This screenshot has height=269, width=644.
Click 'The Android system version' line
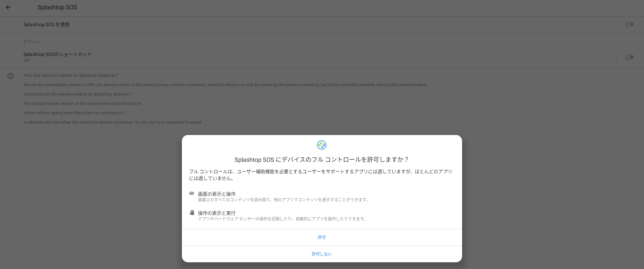pos(83,104)
